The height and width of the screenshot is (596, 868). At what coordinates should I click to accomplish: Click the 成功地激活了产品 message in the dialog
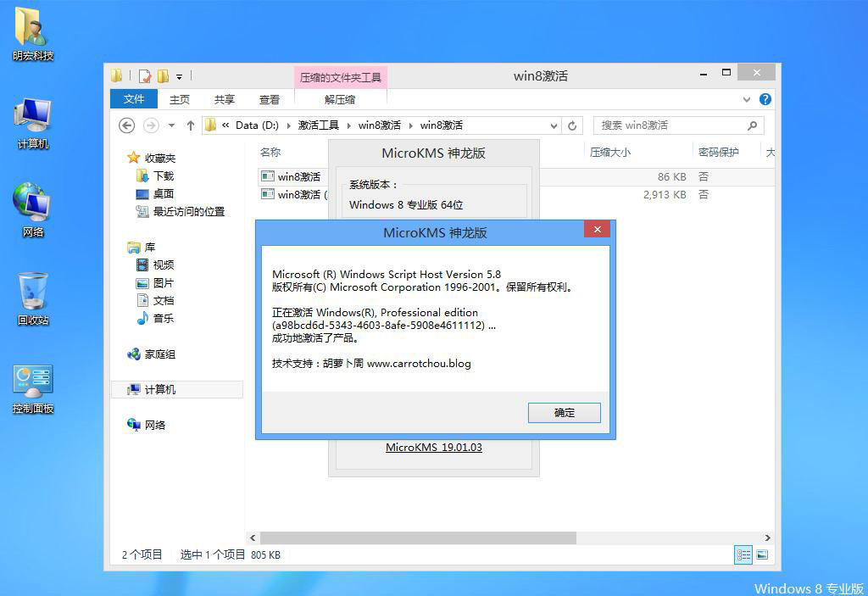(315, 338)
